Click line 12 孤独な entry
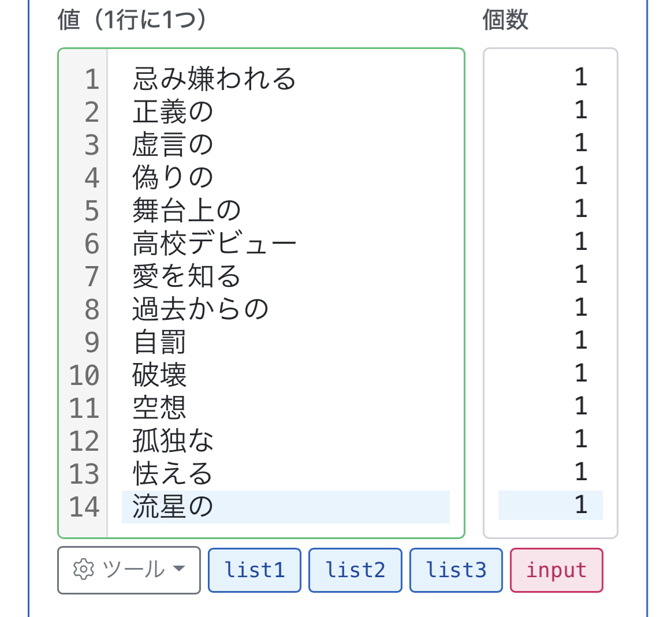The height and width of the screenshot is (617, 672). (x=173, y=441)
